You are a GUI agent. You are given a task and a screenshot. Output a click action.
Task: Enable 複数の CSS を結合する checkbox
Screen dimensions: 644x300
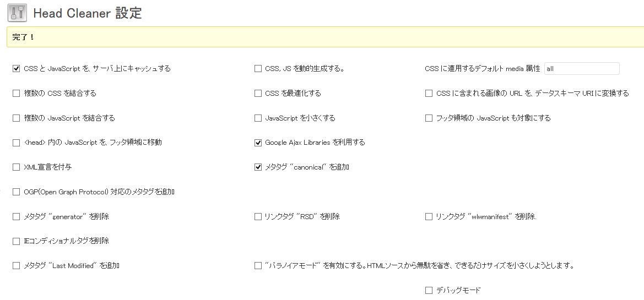pos(16,93)
